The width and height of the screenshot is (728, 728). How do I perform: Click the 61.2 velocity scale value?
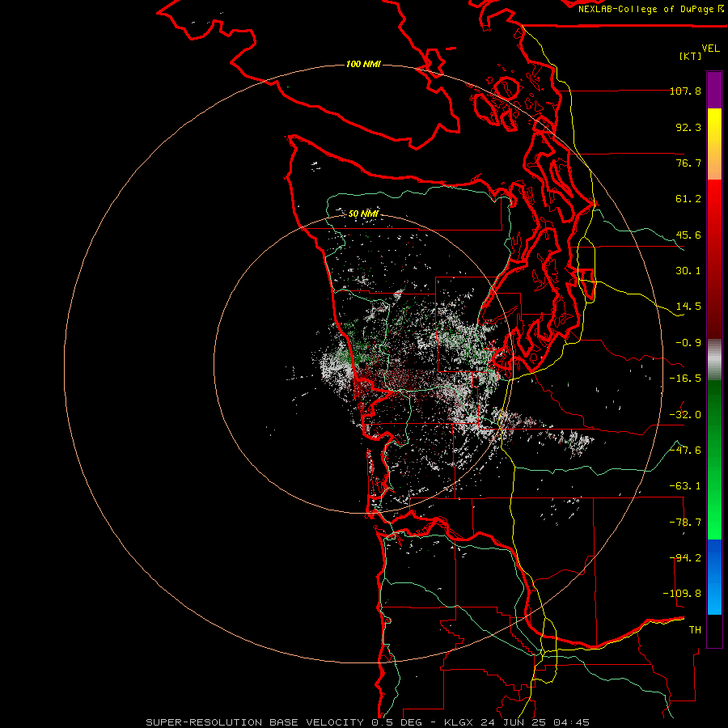pyautogui.click(x=688, y=199)
